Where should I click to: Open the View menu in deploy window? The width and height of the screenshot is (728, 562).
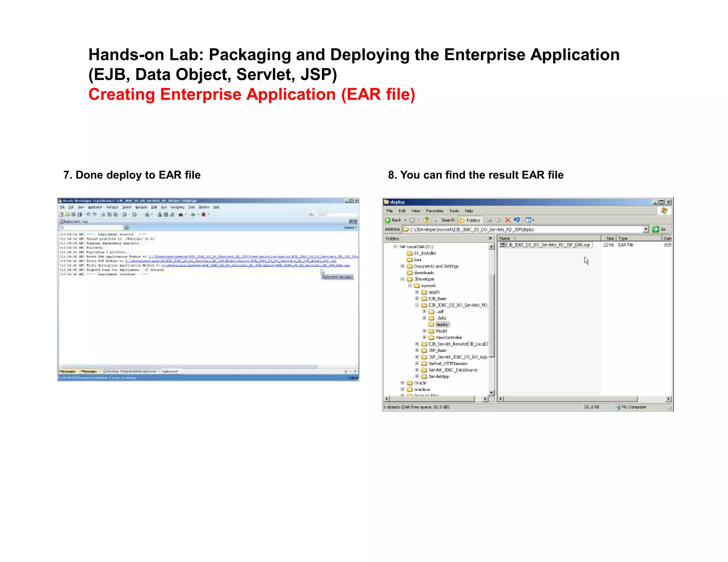416,211
